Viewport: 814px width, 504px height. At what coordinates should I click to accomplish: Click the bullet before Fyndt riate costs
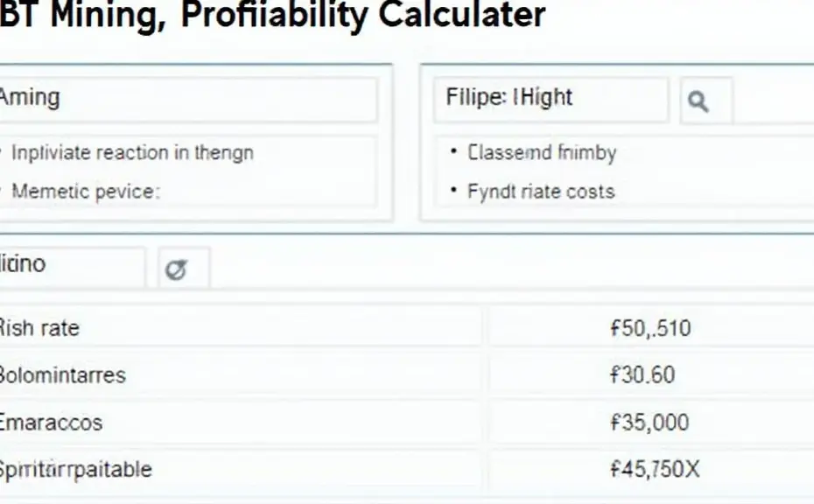pyautogui.click(x=453, y=190)
